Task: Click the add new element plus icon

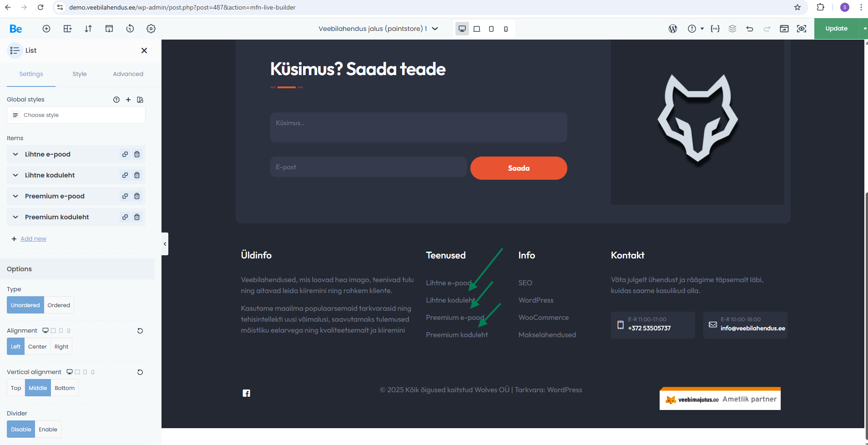Action: point(46,28)
